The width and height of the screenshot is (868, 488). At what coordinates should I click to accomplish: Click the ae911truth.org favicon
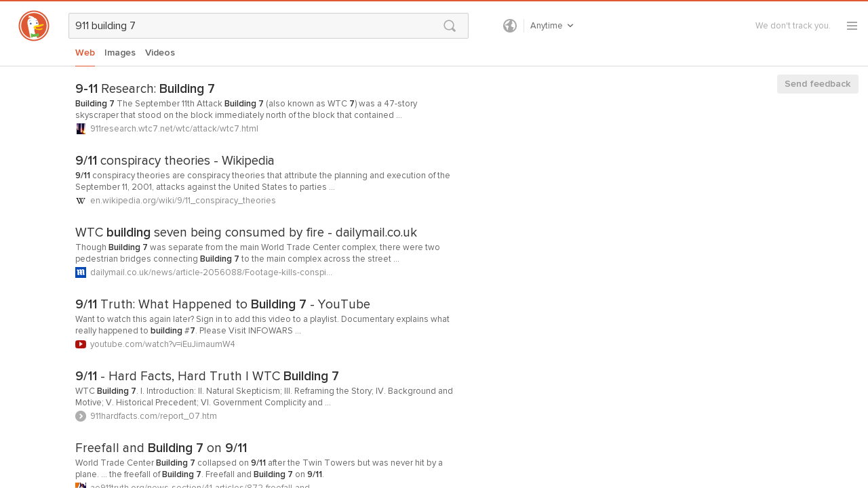81,485
